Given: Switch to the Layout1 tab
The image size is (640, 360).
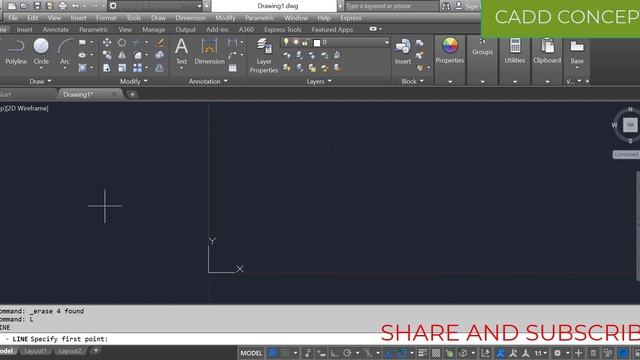Looking at the screenshot, I should point(35,351).
